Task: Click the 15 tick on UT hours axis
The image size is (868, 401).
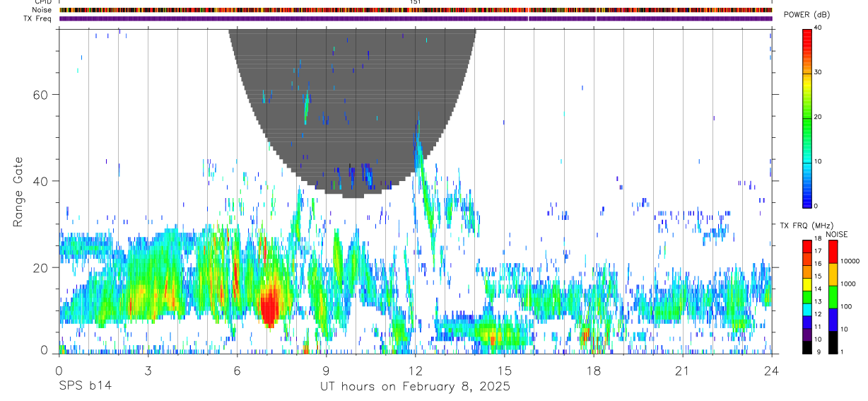Action: pyautogui.click(x=505, y=370)
